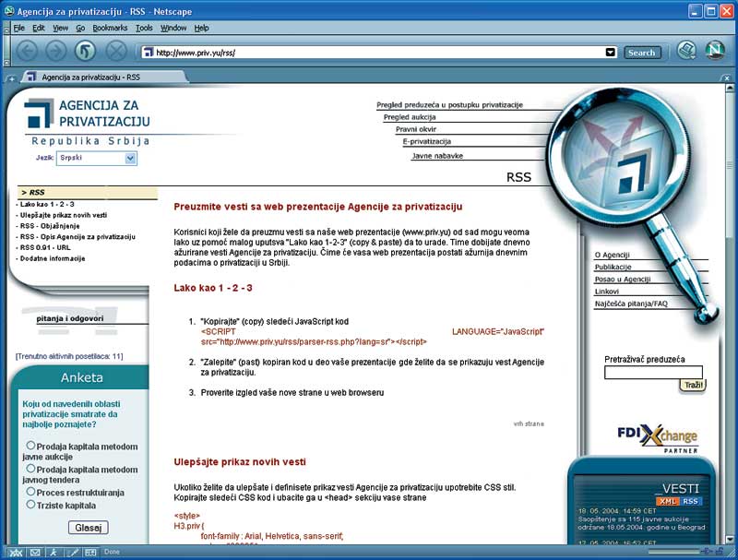Click the Netscape icon in the title bar

pos(9,11)
